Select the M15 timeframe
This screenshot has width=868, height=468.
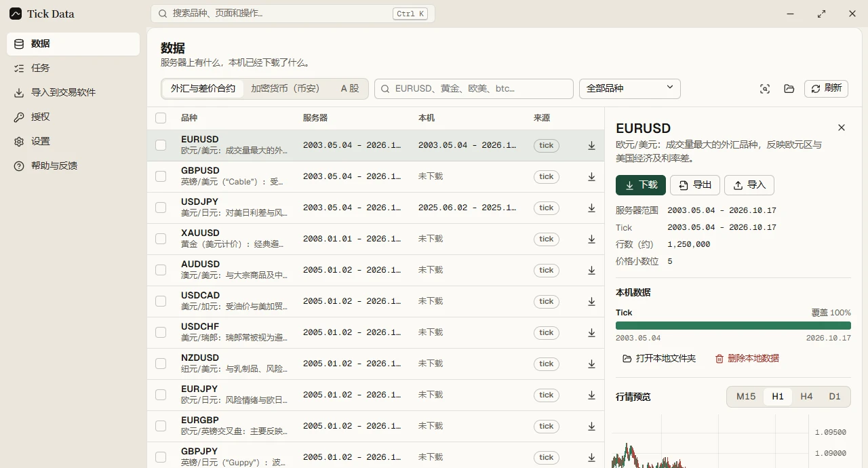pyautogui.click(x=746, y=397)
